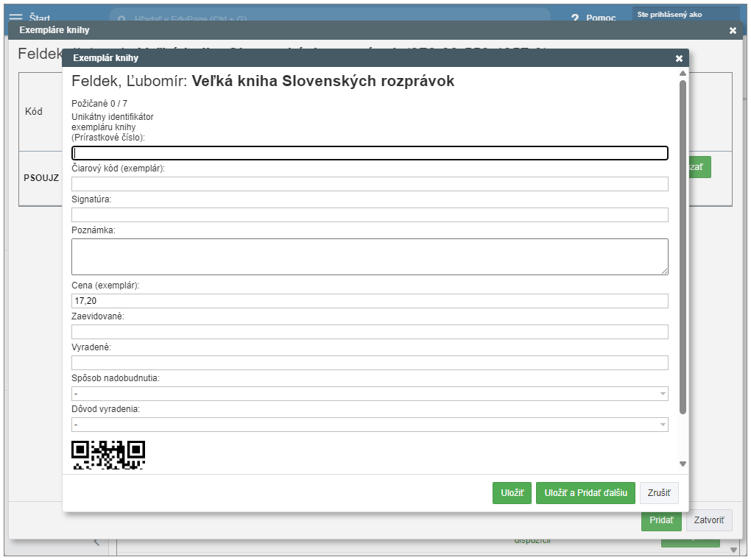Click into the Poznámka text area
Viewport: 751px width, 560px height.
[370, 257]
